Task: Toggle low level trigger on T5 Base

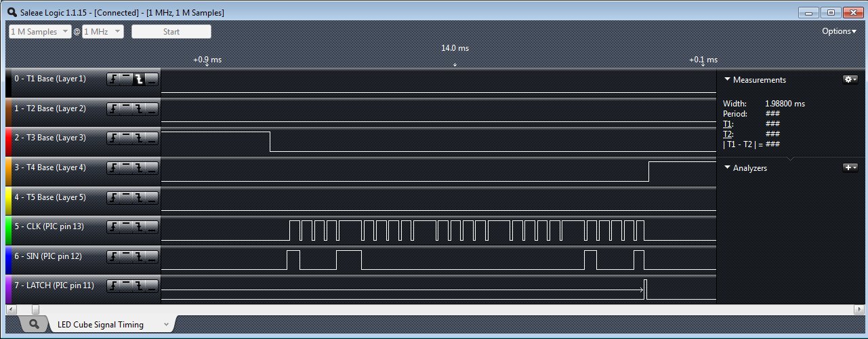Action: [152, 197]
